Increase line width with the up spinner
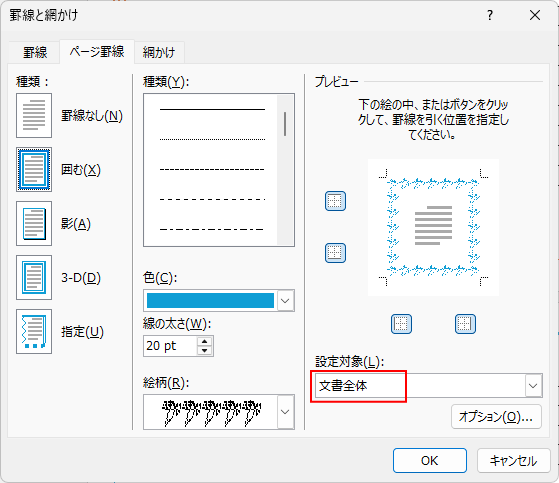Viewport: 559px width, 483px height. coord(205,341)
